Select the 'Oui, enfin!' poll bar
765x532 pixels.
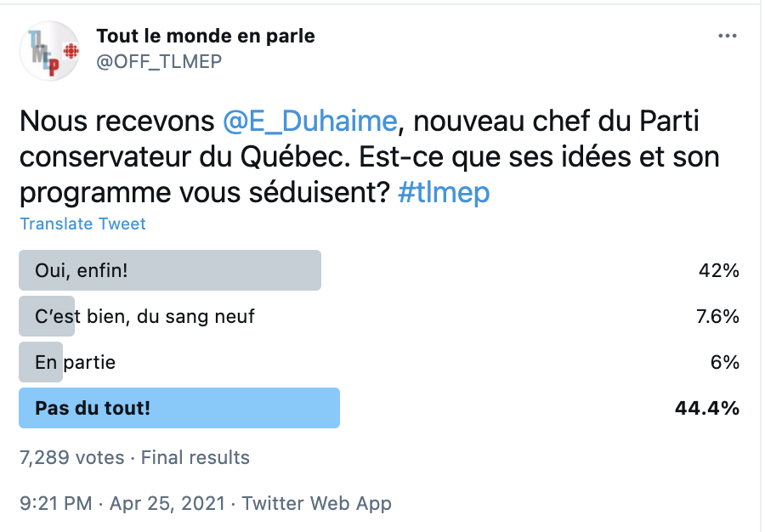pos(170,270)
